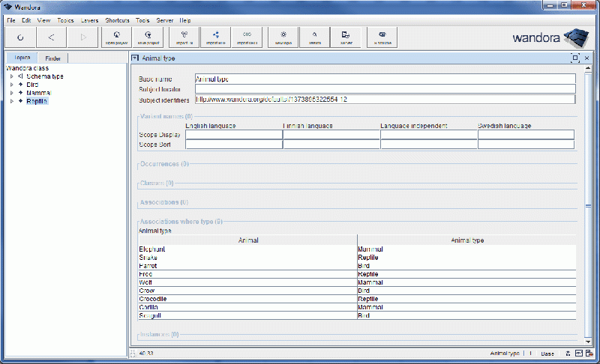Screen dimensions: 600x364
Task: Click the tree-like icon in status bar
Action: pyautogui.click(x=568, y=354)
